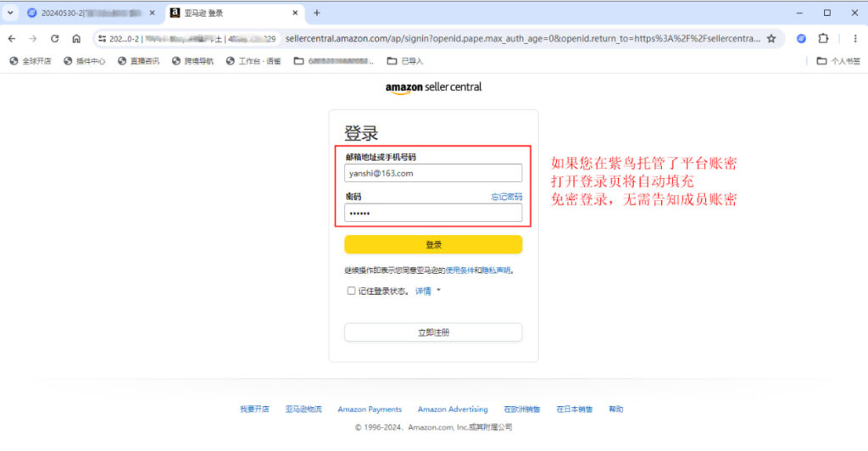868x451 pixels.
Task: Go back using the browser back arrow
Action: tap(12, 39)
